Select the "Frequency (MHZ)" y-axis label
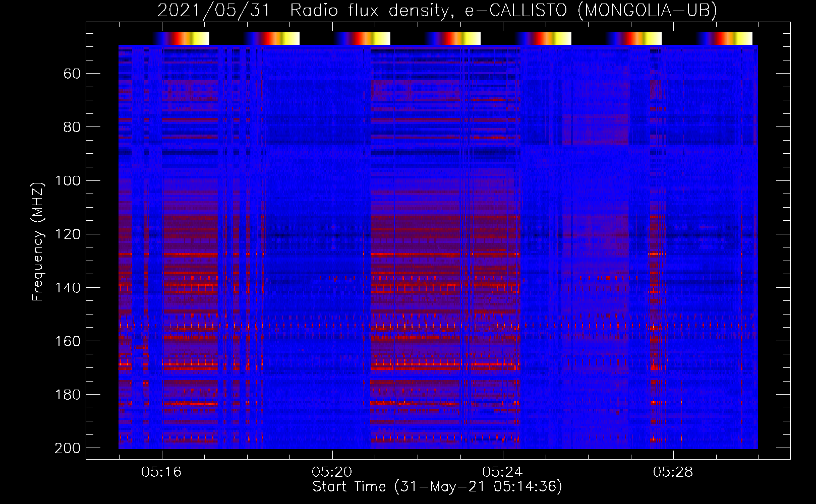 38,242
